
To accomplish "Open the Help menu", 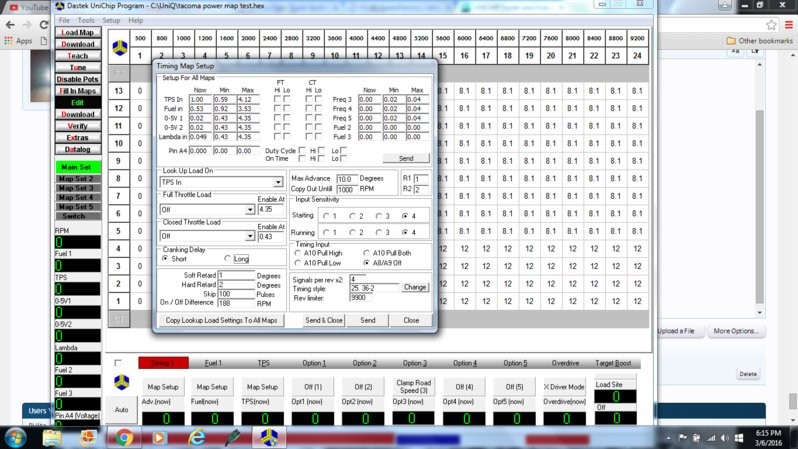I will (x=135, y=20).
